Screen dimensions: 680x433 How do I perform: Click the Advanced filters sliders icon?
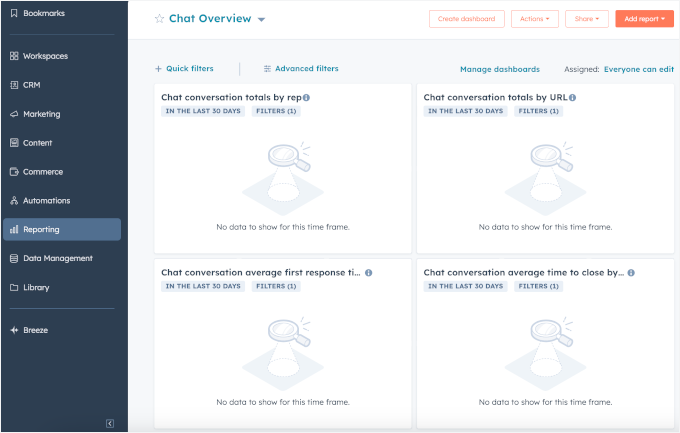click(x=267, y=69)
